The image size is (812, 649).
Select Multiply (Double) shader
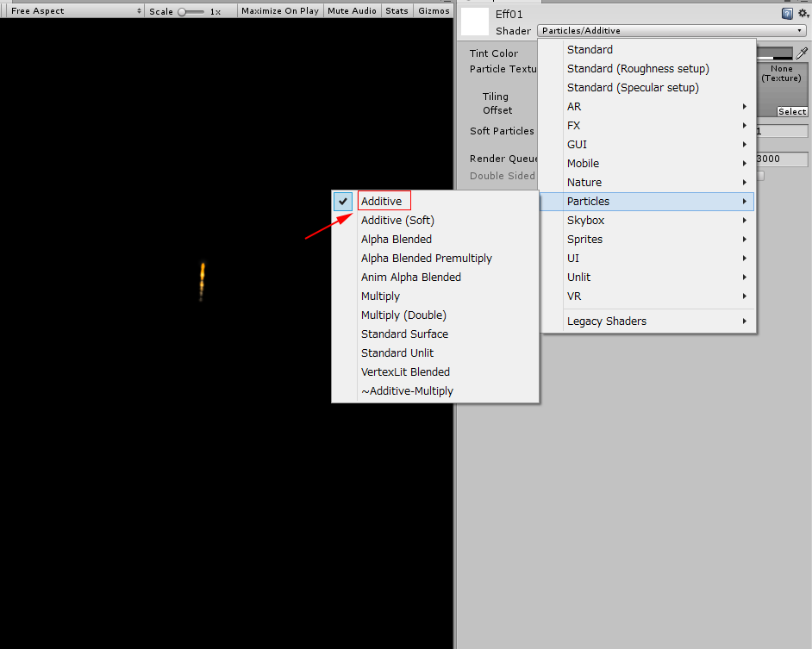435,315
